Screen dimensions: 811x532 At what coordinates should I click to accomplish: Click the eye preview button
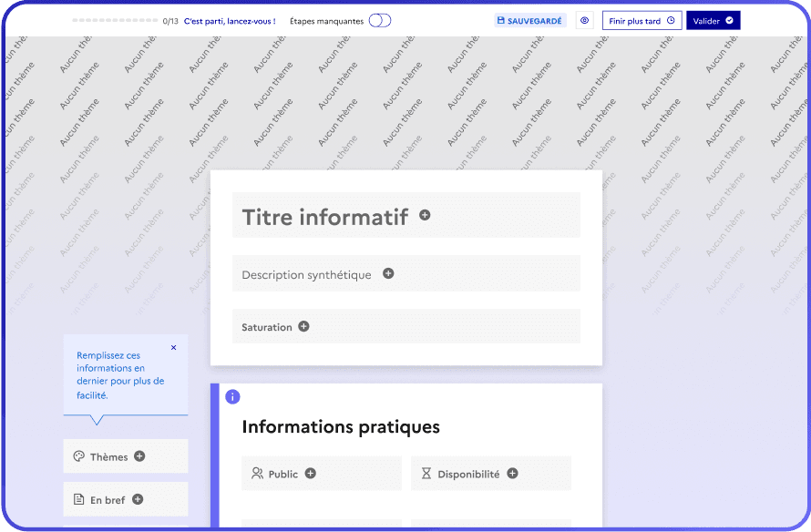[585, 20]
